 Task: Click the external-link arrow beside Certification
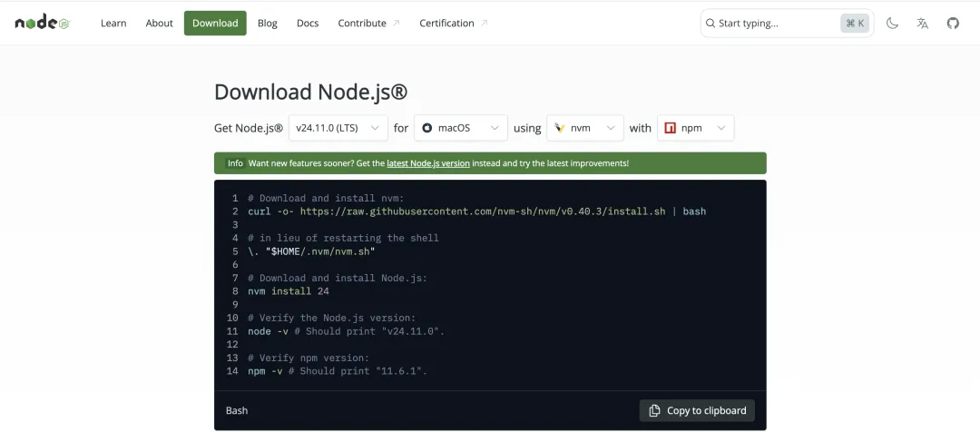pos(484,23)
